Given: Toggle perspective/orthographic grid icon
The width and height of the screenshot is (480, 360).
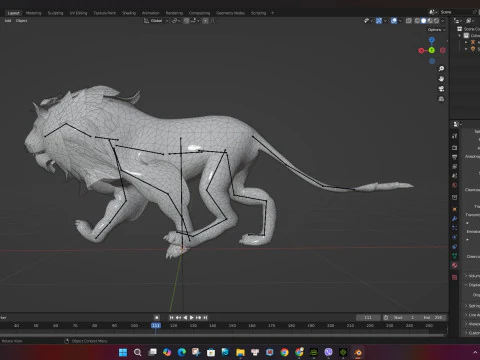Looking at the screenshot, I should tap(441, 99).
